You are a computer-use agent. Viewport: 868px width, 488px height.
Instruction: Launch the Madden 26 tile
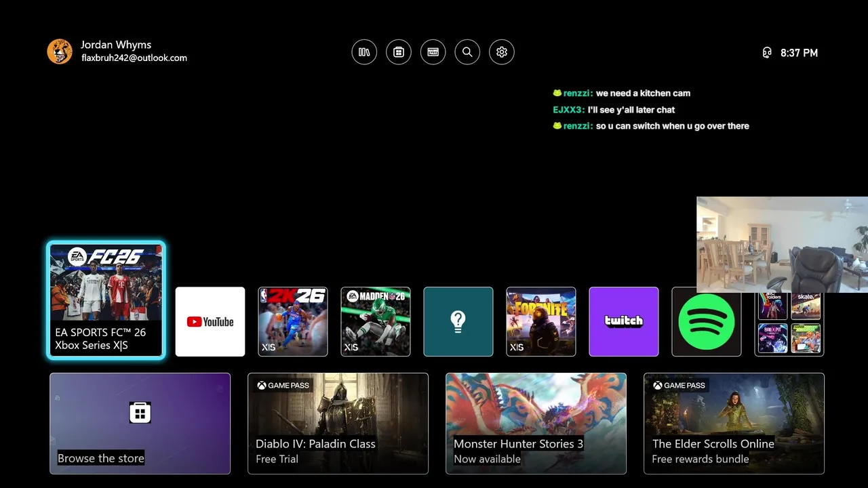(376, 321)
